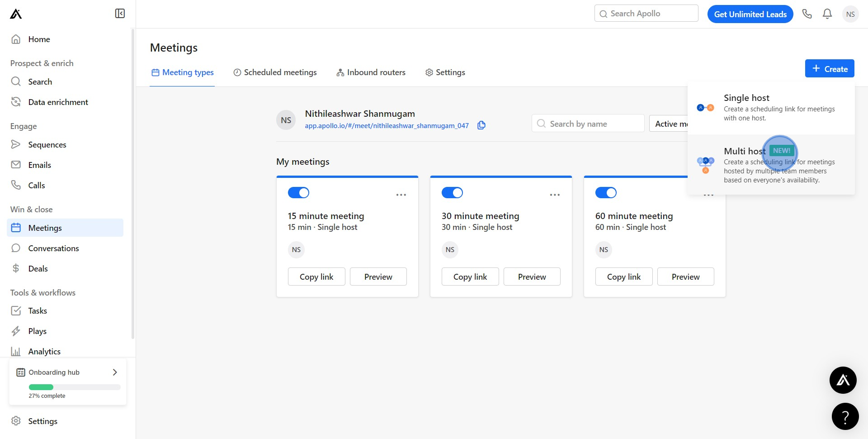
Task: Click the Create button
Action: click(x=830, y=69)
